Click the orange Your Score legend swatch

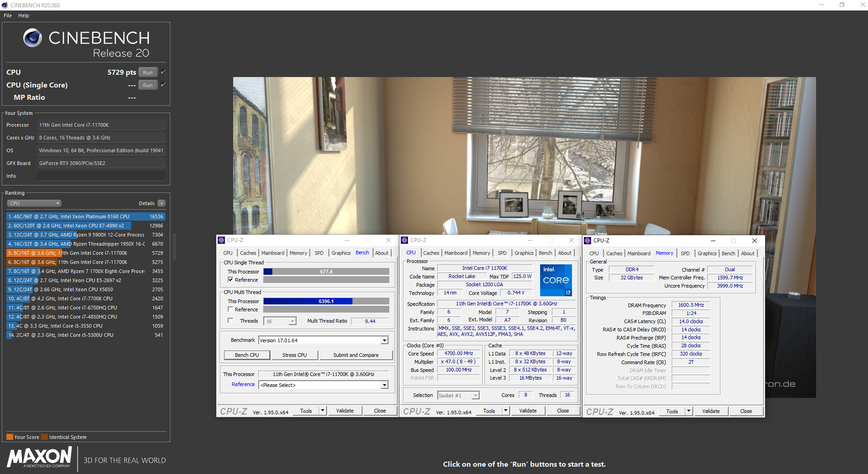coord(10,437)
